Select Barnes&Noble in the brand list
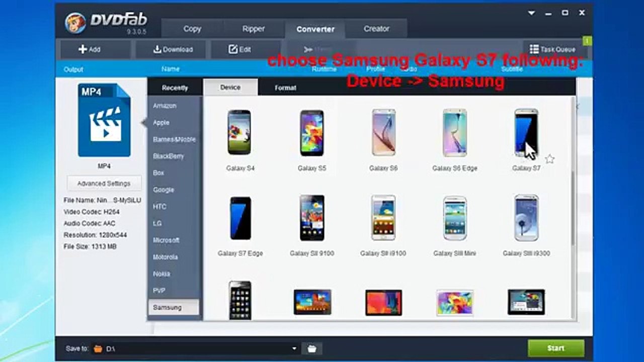644x362 pixels. 174,139
